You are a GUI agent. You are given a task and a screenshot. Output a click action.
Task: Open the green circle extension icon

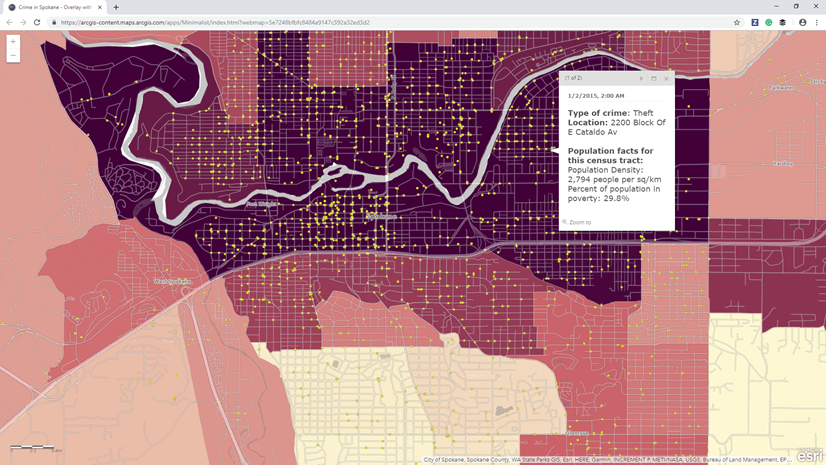(x=769, y=22)
